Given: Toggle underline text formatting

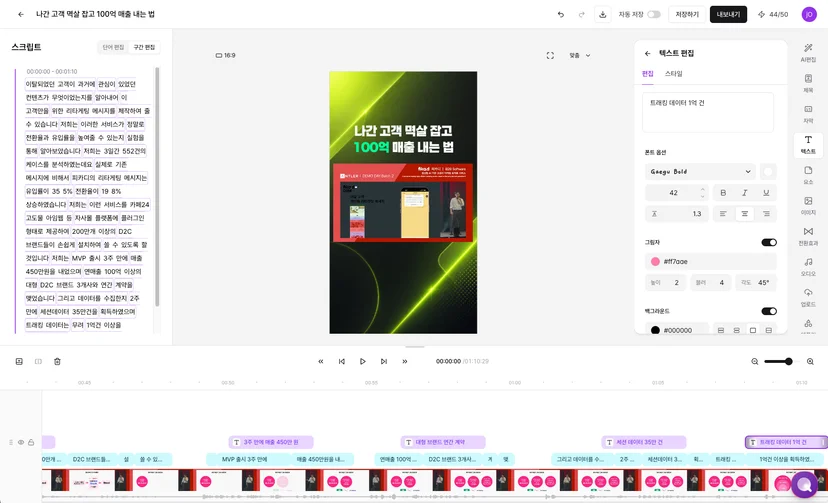Looking at the screenshot, I should click(x=766, y=193).
